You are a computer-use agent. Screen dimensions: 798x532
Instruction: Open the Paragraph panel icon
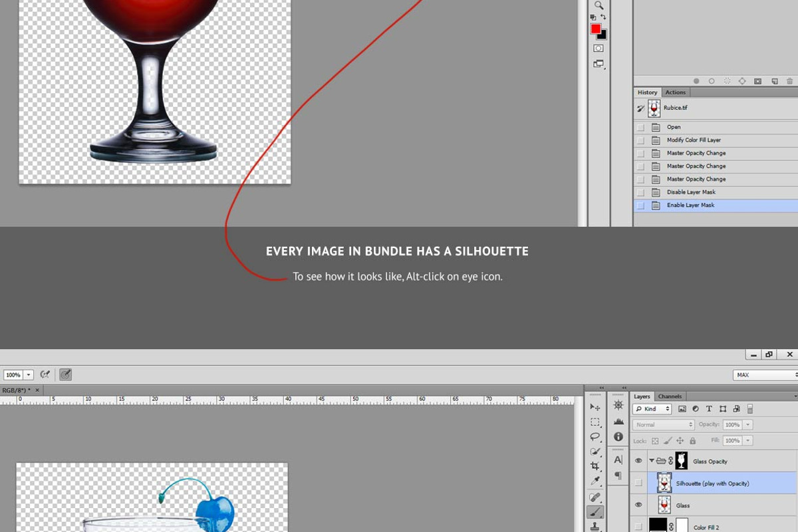tap(618, 475)
